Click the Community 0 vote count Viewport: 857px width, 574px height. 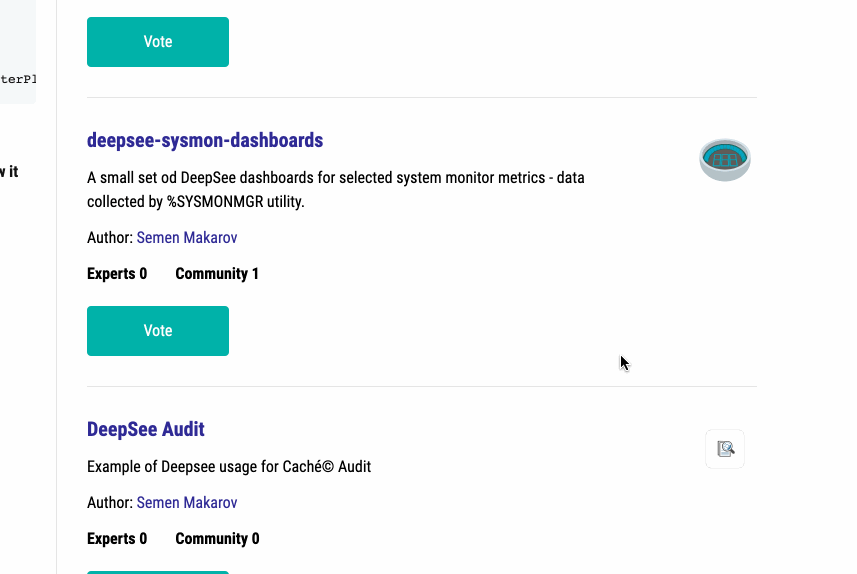coord(217,539)
